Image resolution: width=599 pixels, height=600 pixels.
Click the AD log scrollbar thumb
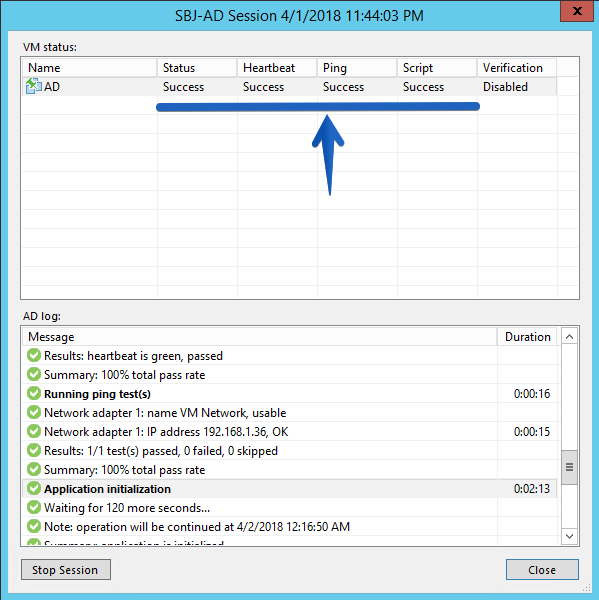pyautogui.click(x=570, y=467)
